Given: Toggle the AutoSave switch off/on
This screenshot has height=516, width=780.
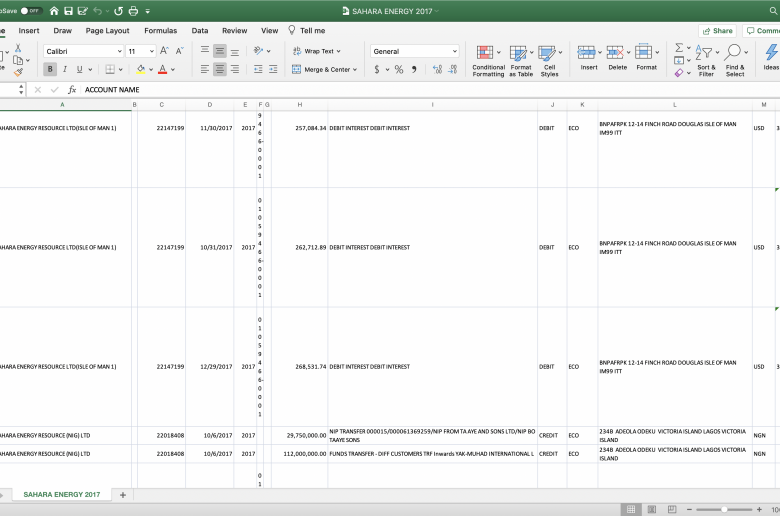Looking at the screenshot, I should click(31, 11).
